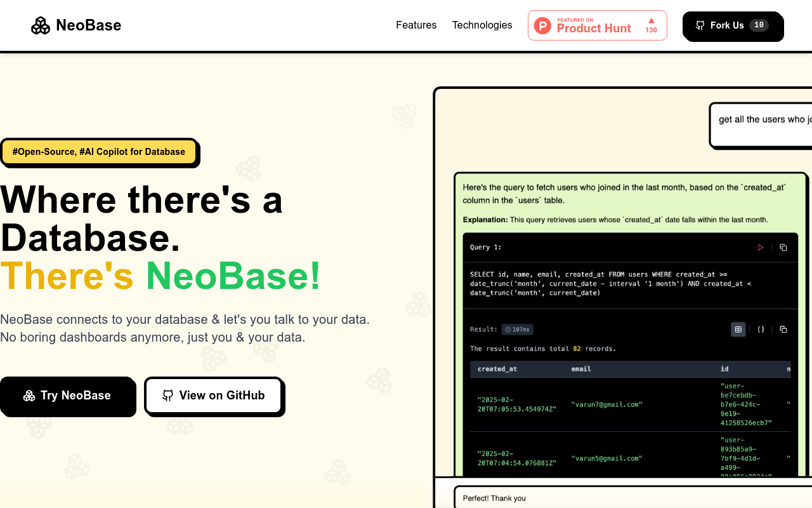This screenshot has height=508, width=812.
Task: Open the Features nav link
Action: (x=416, y=25)
